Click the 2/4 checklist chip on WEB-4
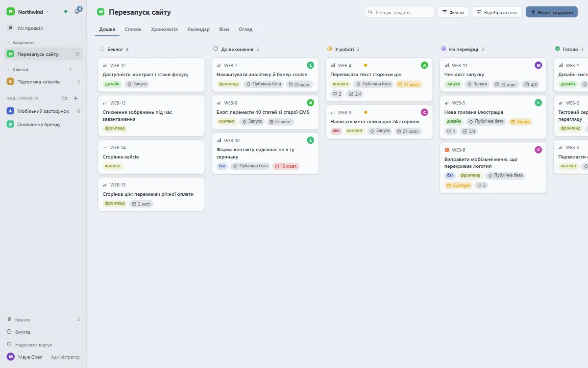 [355, 94]
